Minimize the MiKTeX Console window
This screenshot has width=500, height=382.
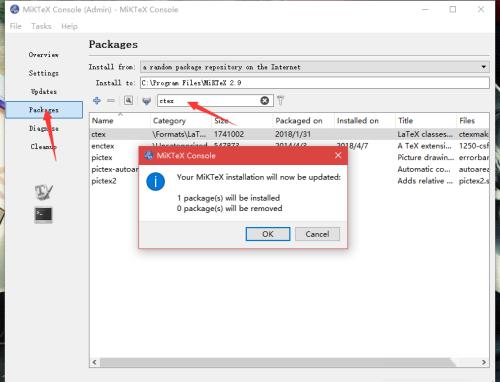tap(425, 9)
